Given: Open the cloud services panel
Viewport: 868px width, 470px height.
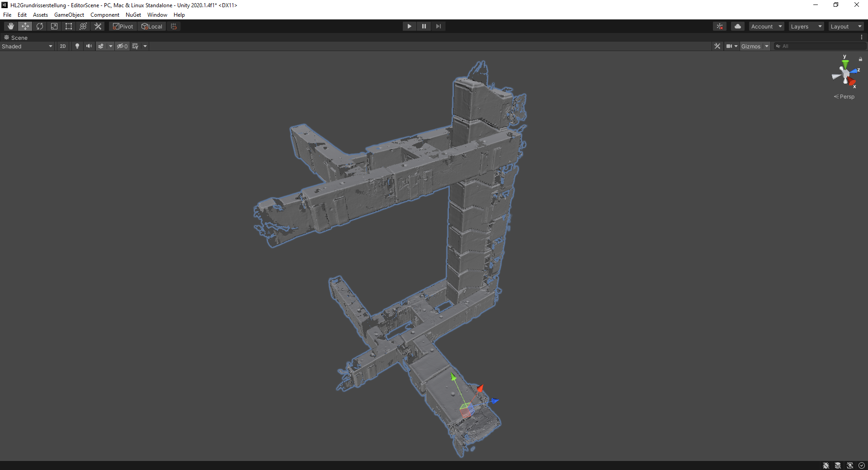Looking at the screenshot, I should pos(737,26).
